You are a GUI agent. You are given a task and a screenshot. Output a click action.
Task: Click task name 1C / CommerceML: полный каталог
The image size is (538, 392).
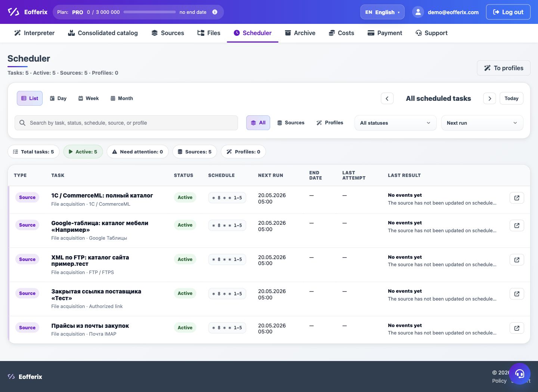[x=102, y=196]
